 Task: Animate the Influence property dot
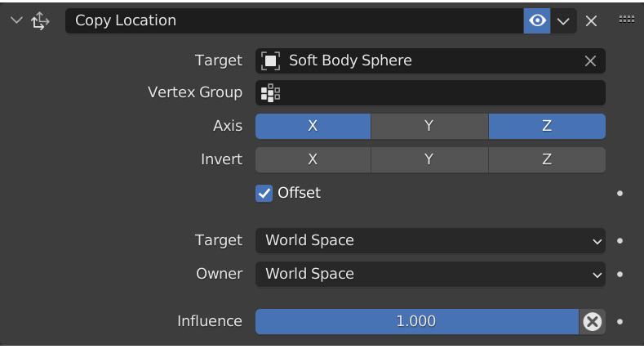tap(620, 321)
